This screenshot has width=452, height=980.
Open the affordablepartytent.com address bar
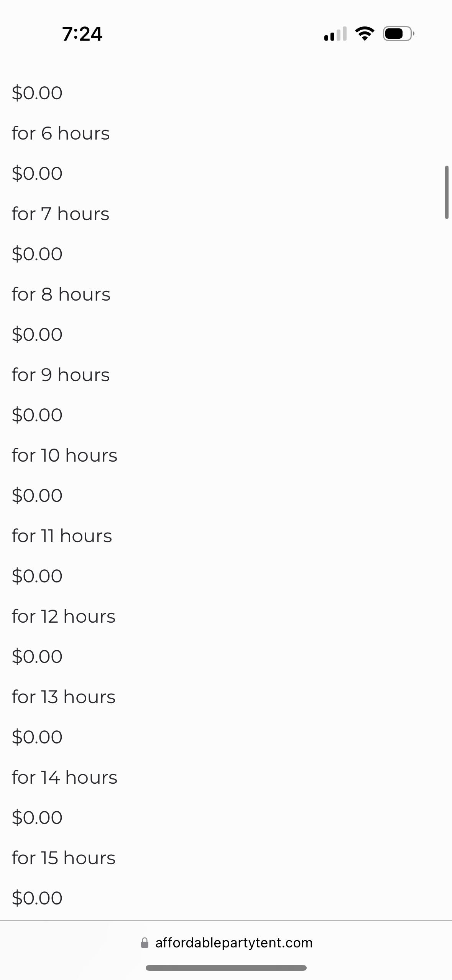[234, 943]
